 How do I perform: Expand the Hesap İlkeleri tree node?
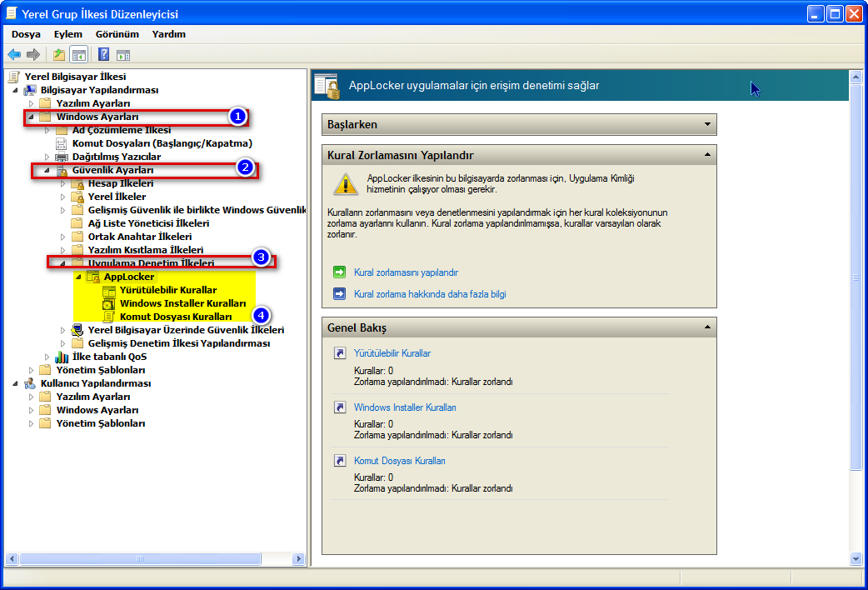62,183
